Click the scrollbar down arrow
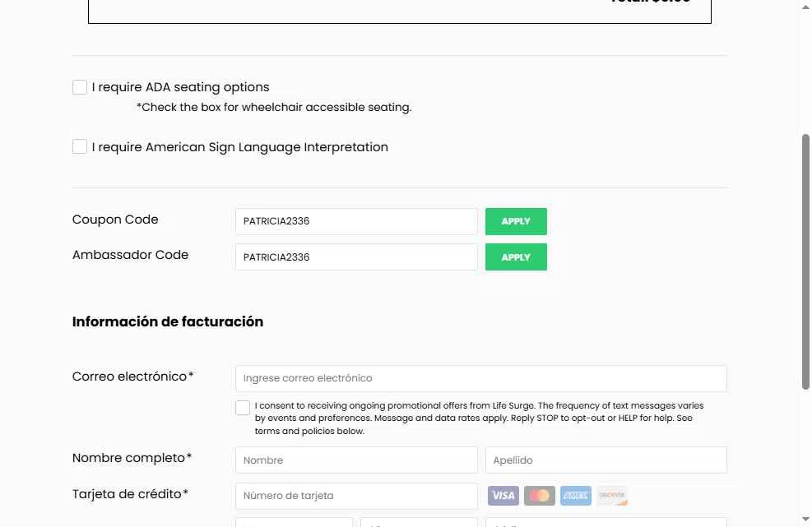The width and height of the screenshot is (812, 527). 805,520
